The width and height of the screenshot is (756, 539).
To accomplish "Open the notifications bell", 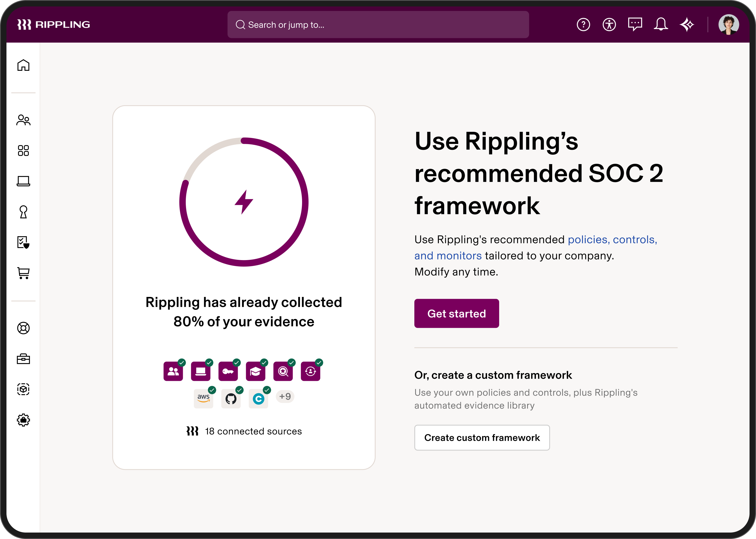I will (x=661, y=24).
